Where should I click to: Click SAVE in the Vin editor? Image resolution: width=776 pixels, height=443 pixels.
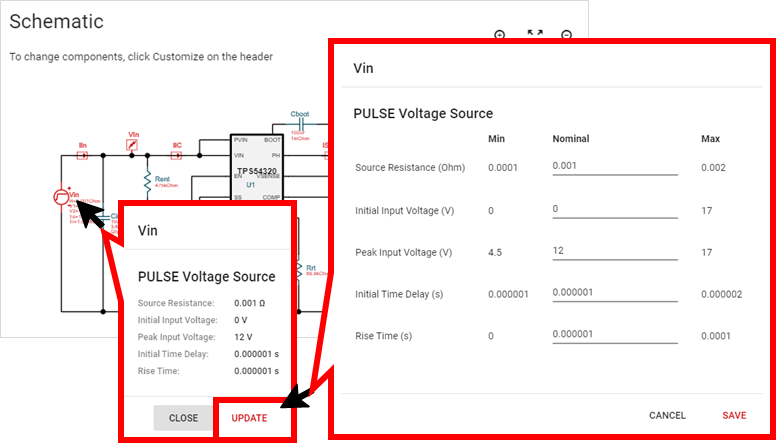click(x=734, y=415)
